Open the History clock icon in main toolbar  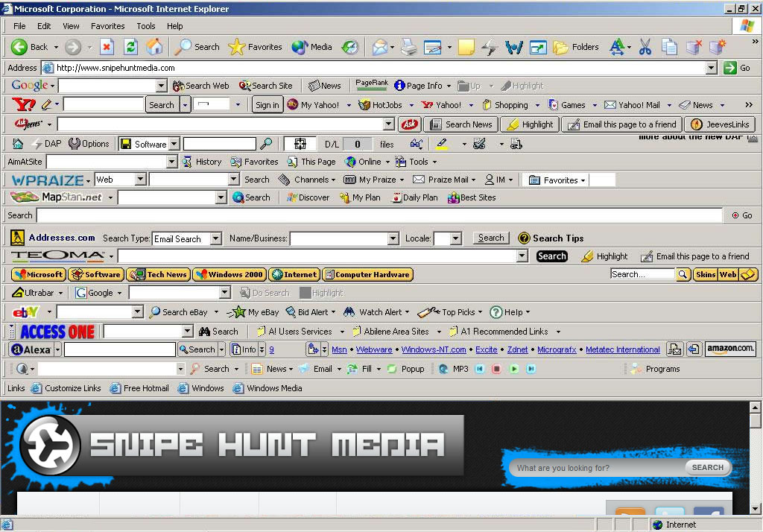tap(349, 47)
